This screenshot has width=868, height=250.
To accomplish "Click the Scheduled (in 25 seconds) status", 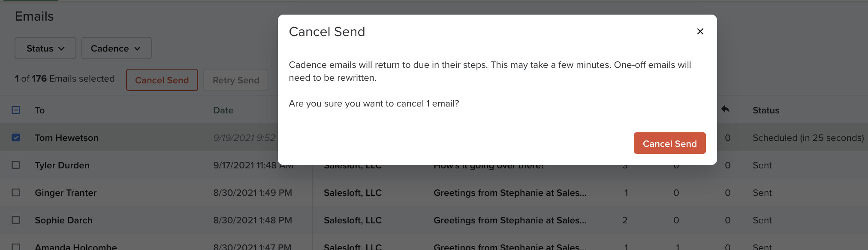I will click(808, 137).
